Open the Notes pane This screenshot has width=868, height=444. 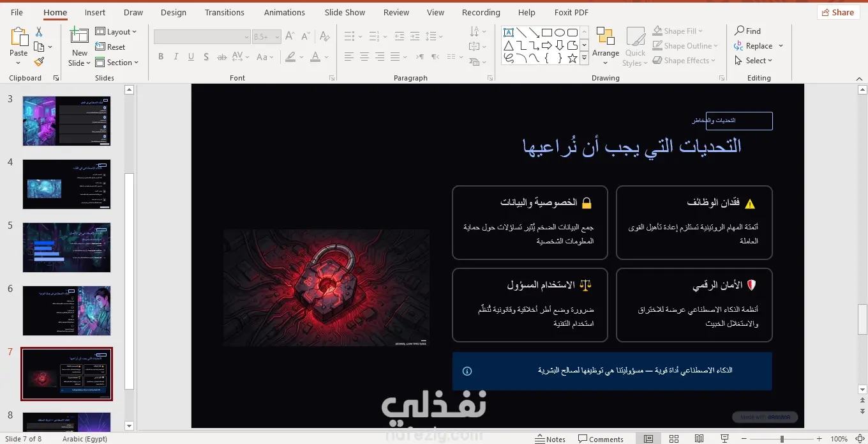coord(551,439)
